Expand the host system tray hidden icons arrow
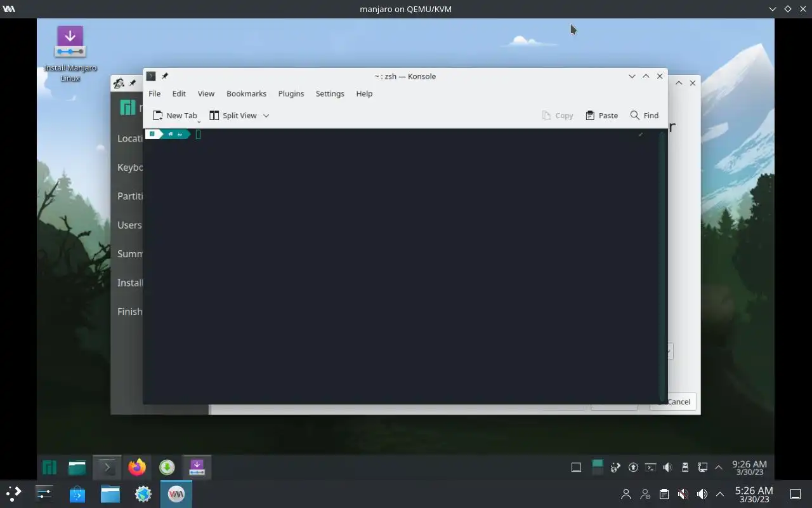Screen dimensions: 812x508 click(720, 494)
